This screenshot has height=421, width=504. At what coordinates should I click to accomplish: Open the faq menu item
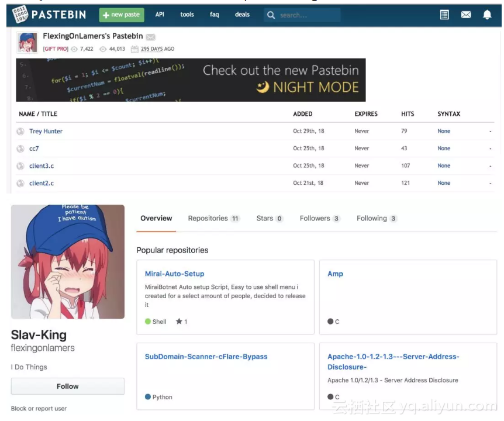click(x=214, y=15)
